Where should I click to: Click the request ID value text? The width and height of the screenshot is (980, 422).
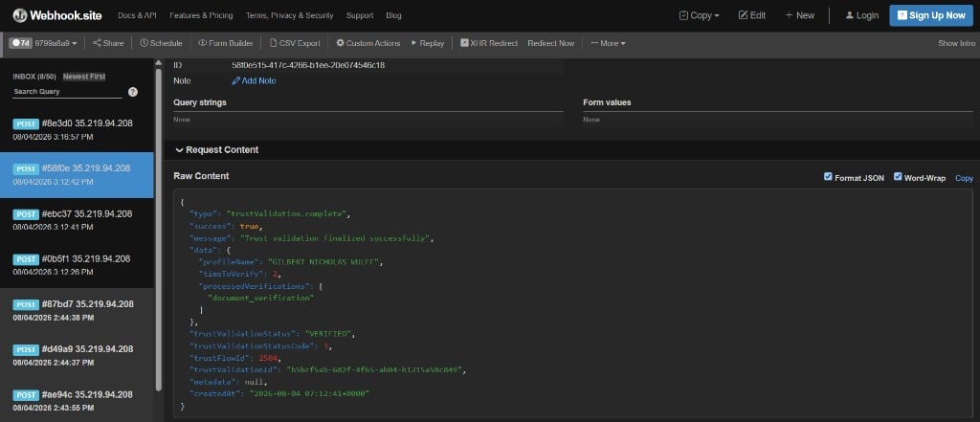308,65
